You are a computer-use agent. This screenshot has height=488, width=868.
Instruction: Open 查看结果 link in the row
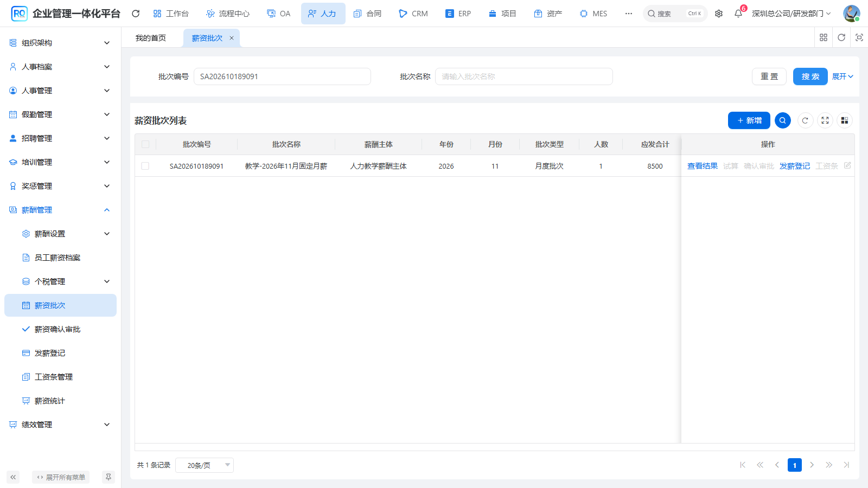(703, 166)
